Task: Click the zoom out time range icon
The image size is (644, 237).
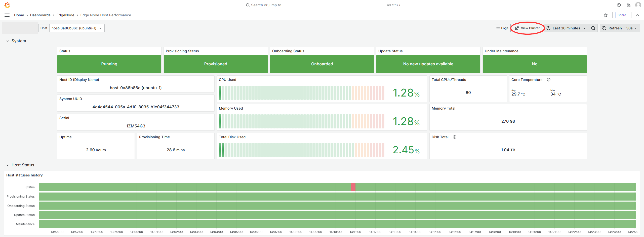Action: point(593,28)
